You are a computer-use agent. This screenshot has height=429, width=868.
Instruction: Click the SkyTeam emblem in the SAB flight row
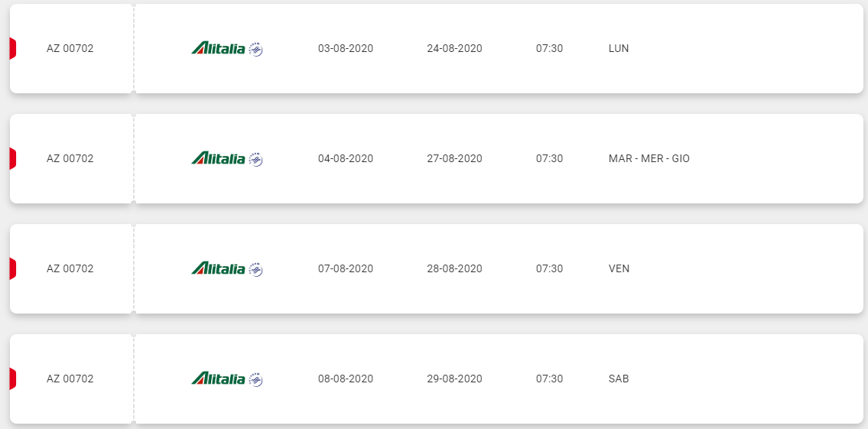pos(255,380)
